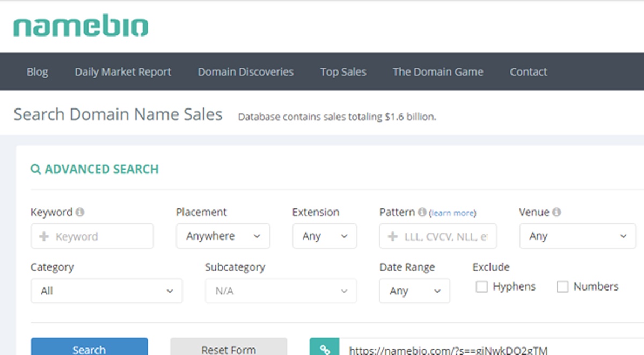The width and height of the screenshot is (644, 355).
Task: Click the Venue info icon
Action: [557, 212]
